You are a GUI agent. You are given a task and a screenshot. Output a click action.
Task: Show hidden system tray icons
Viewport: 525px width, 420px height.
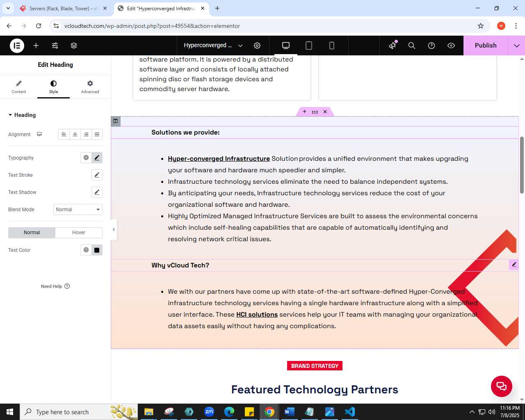472,412
